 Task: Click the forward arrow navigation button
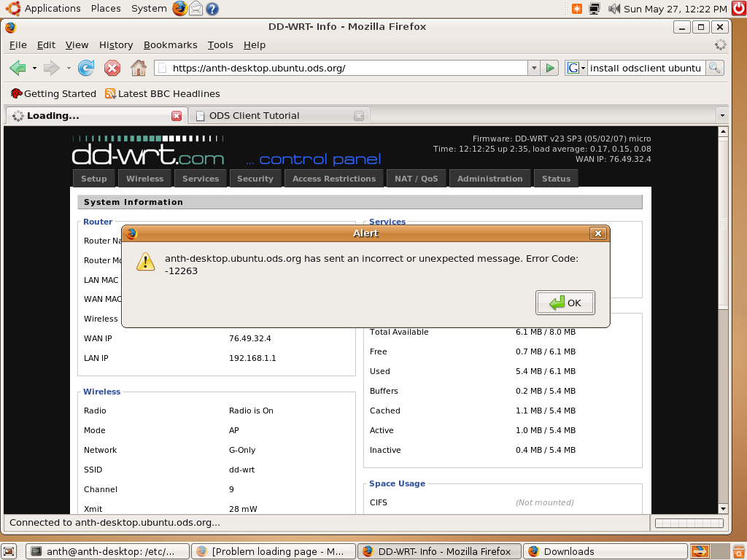(51, 68)
